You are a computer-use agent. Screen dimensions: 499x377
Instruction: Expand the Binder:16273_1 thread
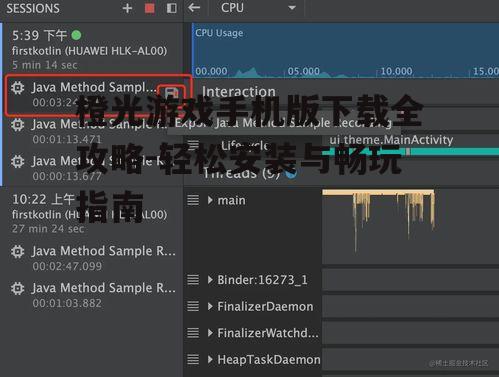point(210,280)
